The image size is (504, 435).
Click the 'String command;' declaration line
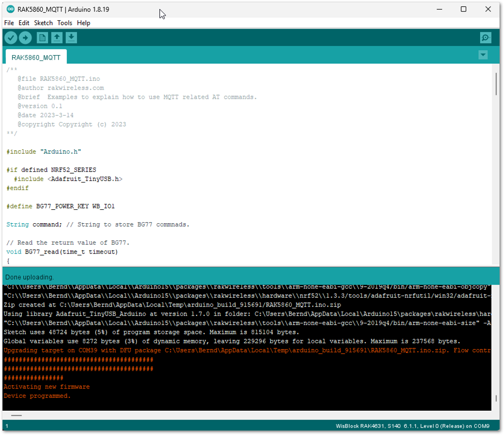(x=98, y=224)
